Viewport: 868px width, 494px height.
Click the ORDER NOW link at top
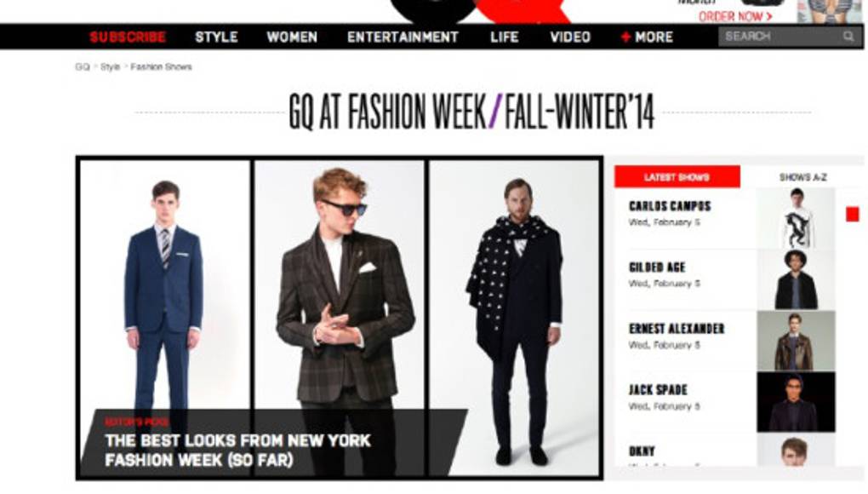point(735,17)
